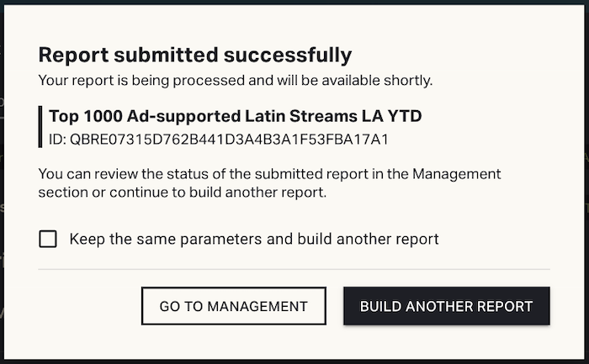The height and width of the screenshot is (364, 589).
Task: Click the report ID starting with QBRE07315
Action: coord(236,138)
